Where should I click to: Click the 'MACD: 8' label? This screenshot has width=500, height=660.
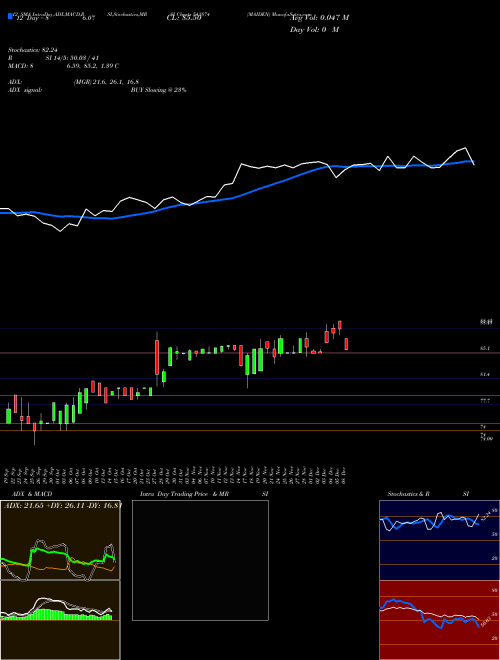(x=21, y=66)
